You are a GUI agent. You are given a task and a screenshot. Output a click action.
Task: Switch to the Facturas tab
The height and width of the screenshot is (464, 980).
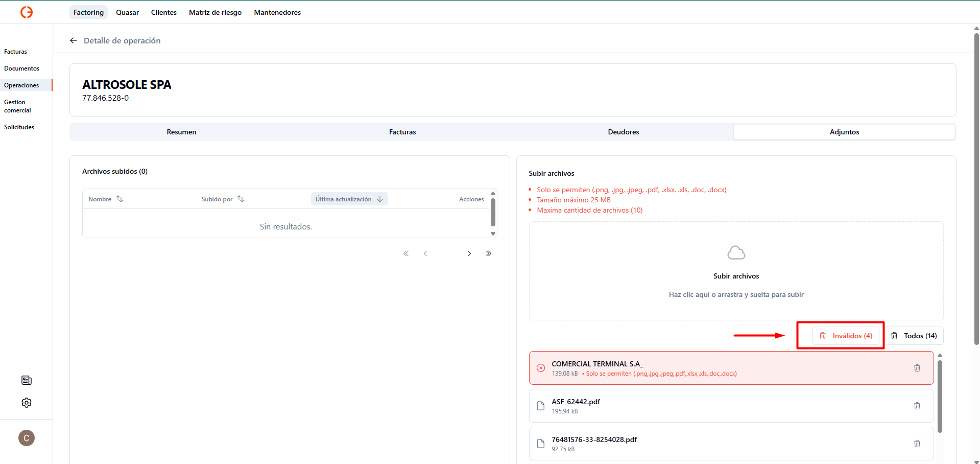(402, 132)
